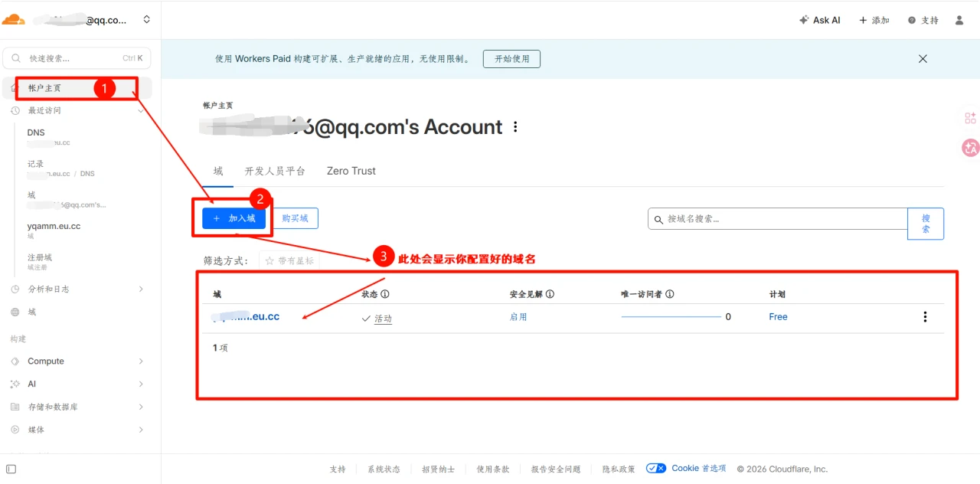
Task: Expand the Compute chevron
Action: [141, 361]
